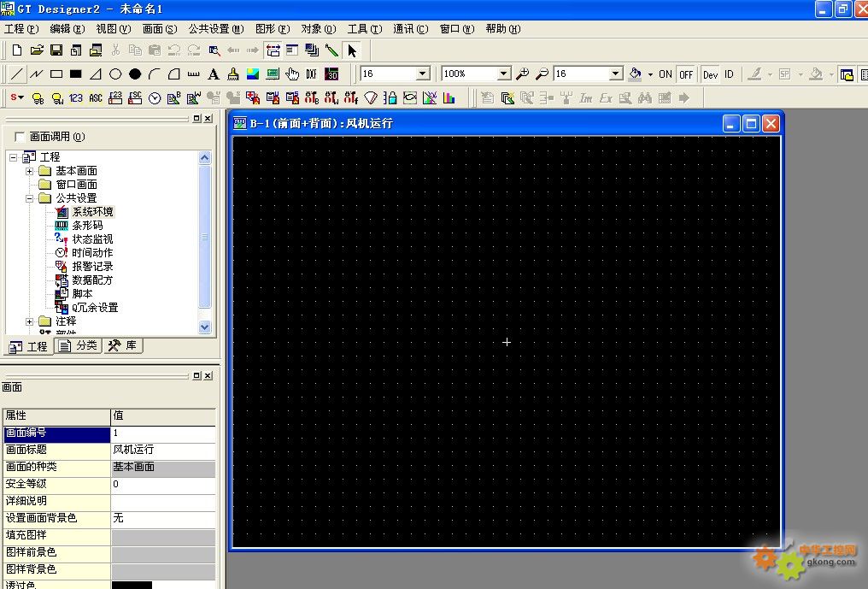Insert a Bit lamp object
Screen dimensions: 868x589
38,98
